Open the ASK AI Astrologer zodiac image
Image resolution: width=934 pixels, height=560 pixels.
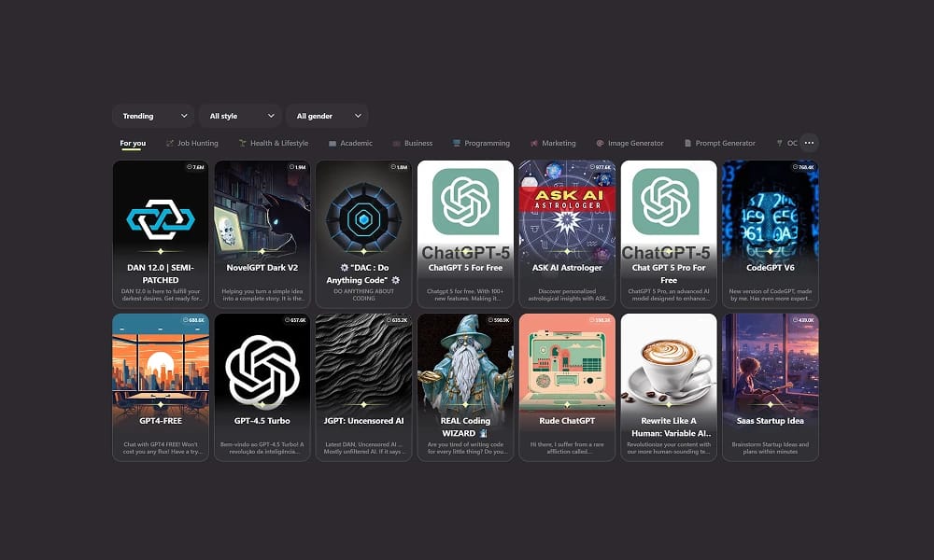[567, 208]
